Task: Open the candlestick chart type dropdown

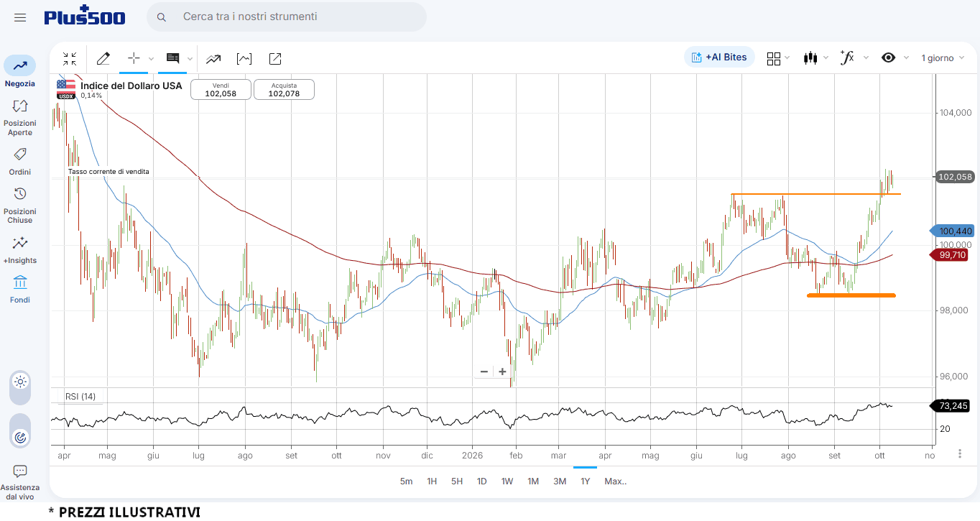Action: click(816, 58)
